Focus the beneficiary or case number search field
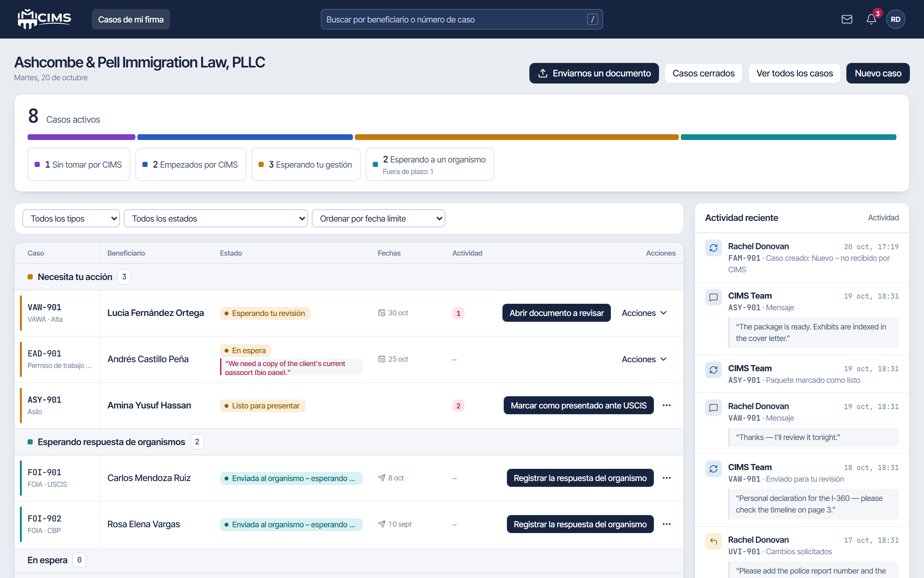This screenshot has width=924, height=578. (x=462, y=19)
